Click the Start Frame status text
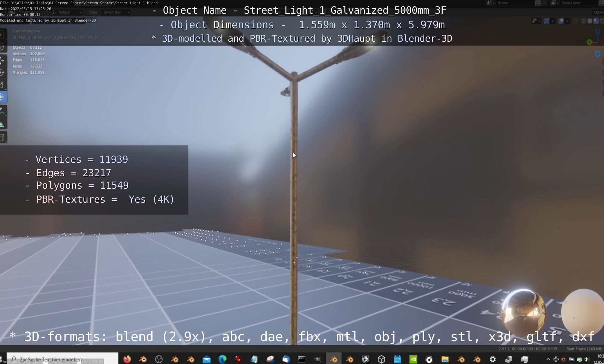The image size is (604, 364). pyautogui.click(x=584, y=349)
